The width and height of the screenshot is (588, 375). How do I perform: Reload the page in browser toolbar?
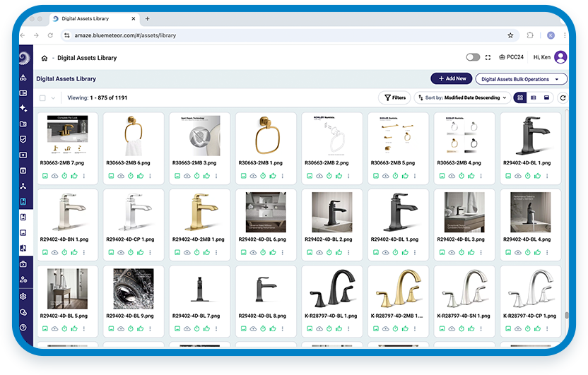[x=50, y=35]
